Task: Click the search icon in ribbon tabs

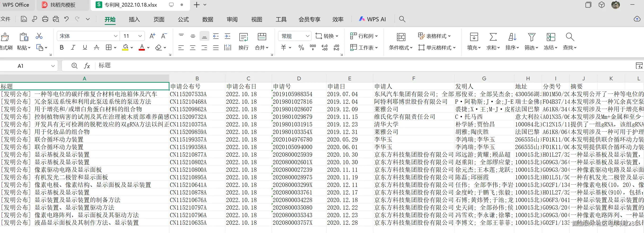Action: (402, 19)
